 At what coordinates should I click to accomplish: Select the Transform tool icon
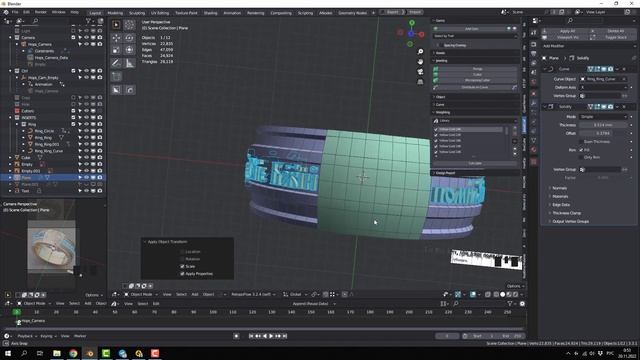pyautogui.click(x=129, y=50)
